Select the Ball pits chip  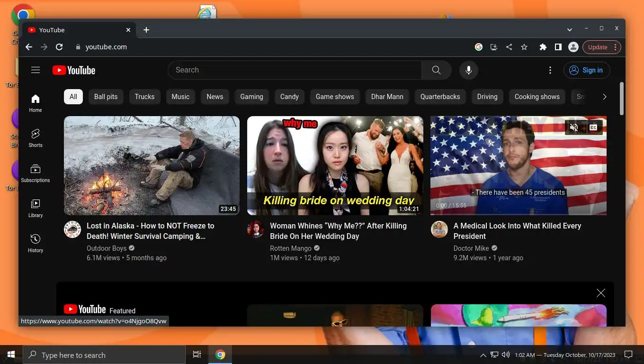(x=106, y=97)
